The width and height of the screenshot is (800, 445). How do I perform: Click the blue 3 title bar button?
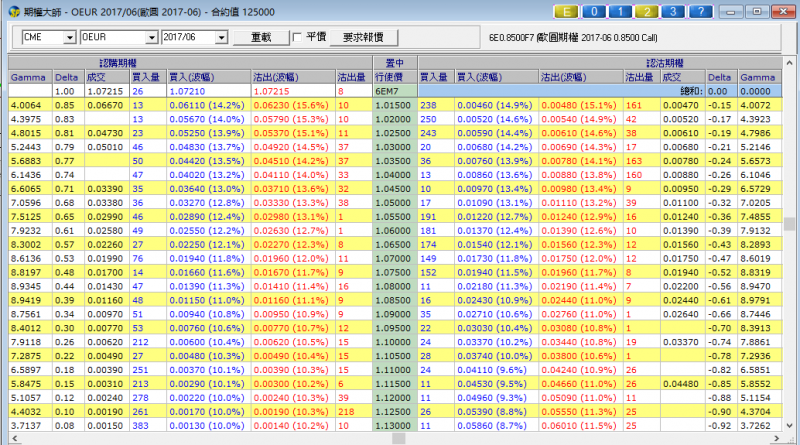tap(674, 11)
